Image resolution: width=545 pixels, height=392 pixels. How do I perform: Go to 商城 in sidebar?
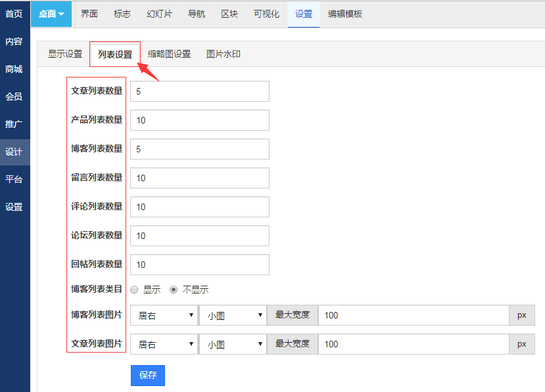point(14,69)
